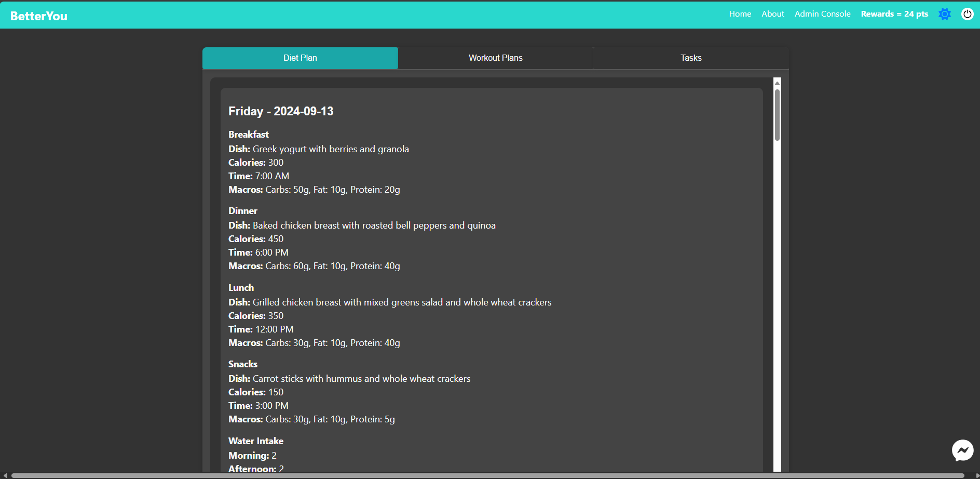This screenshot has width=980, height=479.
Task: Click the left arrow of horizontal scrollbar
Action: tap(5, 475)
